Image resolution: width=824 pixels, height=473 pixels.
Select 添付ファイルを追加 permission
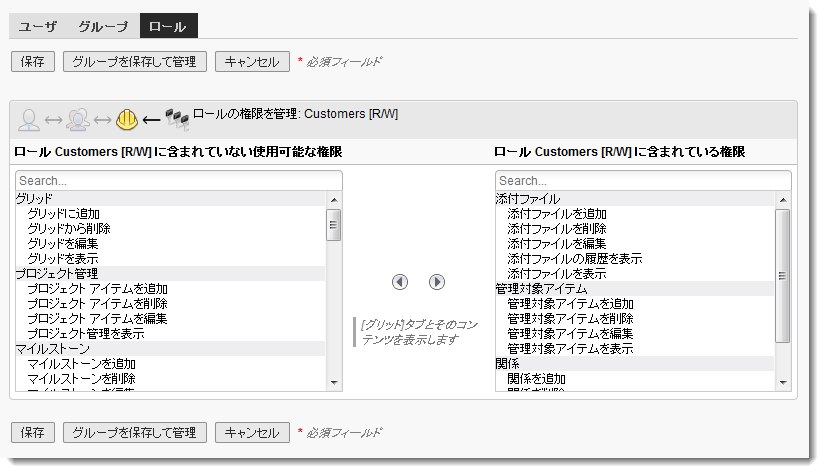pyautogui.click(x=635, y=214)
